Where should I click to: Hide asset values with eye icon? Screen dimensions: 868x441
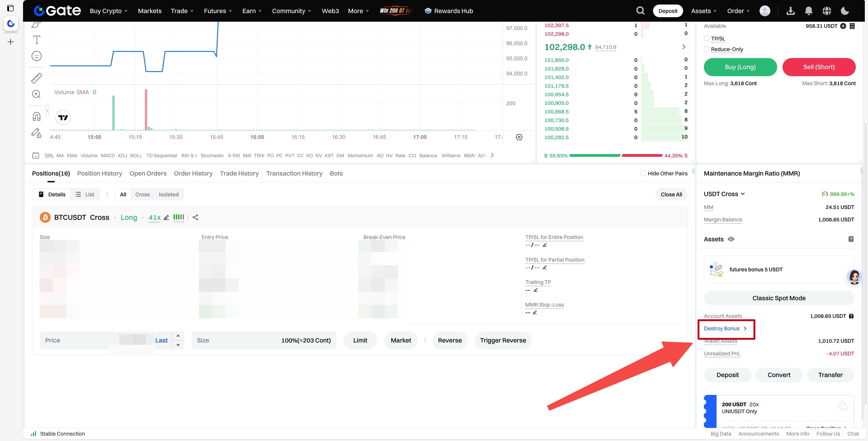731,239
